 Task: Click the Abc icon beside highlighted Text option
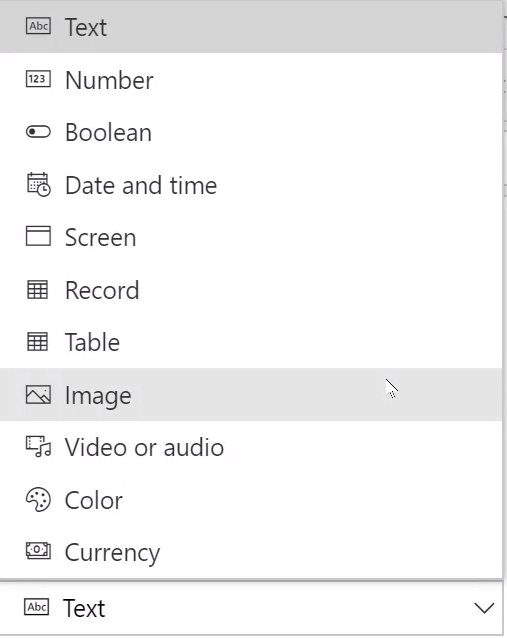(38, 26)
